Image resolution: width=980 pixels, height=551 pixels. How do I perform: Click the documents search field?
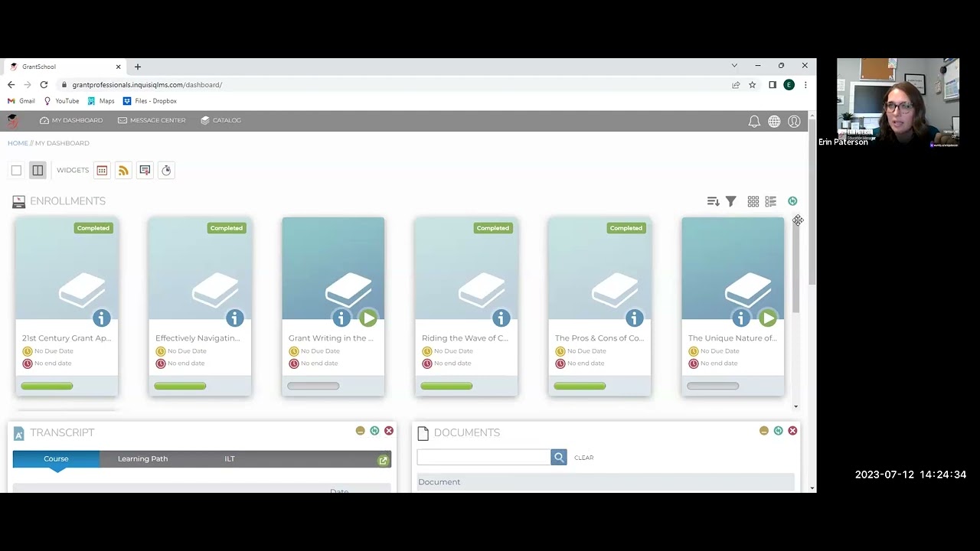[484, 457]
